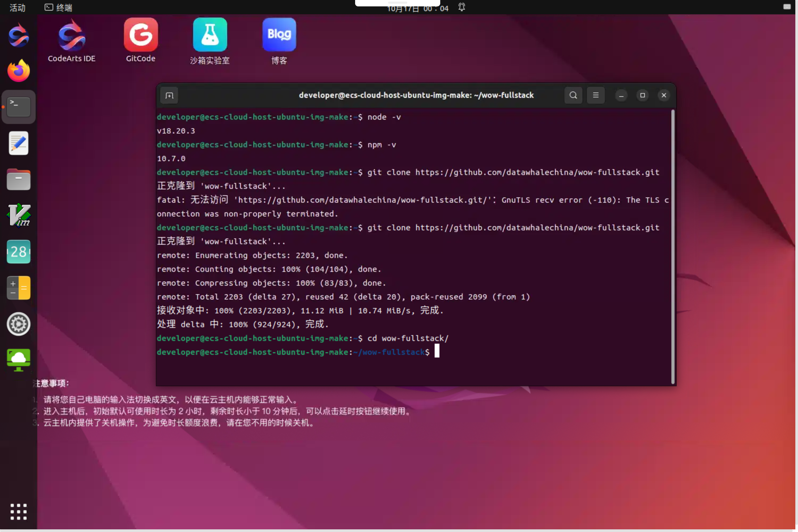Launch Firefox from the dock
The height and width of the screenshot is (532, 798).
point(19,71)
